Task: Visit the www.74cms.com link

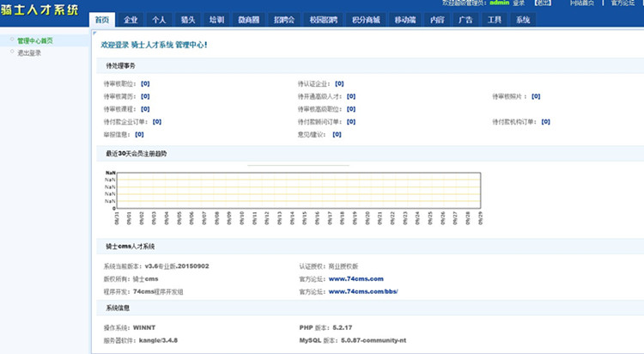Action: coord(356,278)
